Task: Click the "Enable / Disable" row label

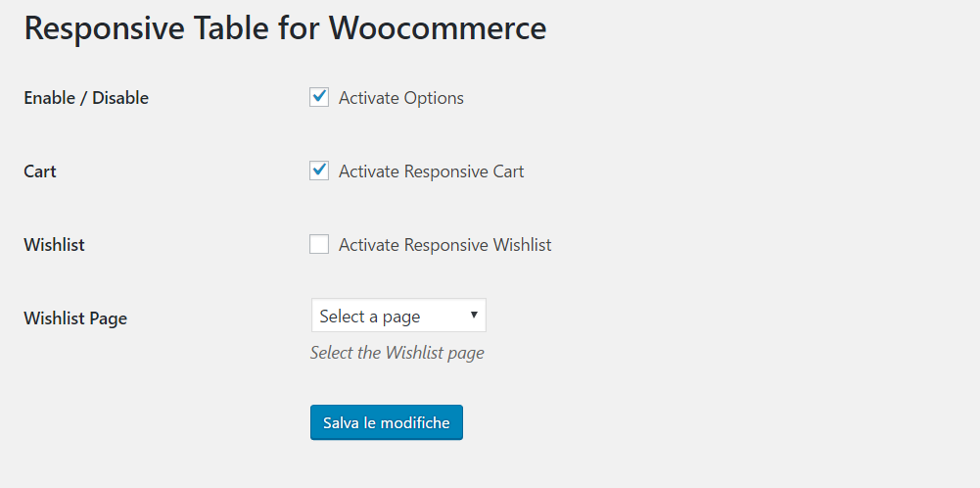Action: [86, 98]
